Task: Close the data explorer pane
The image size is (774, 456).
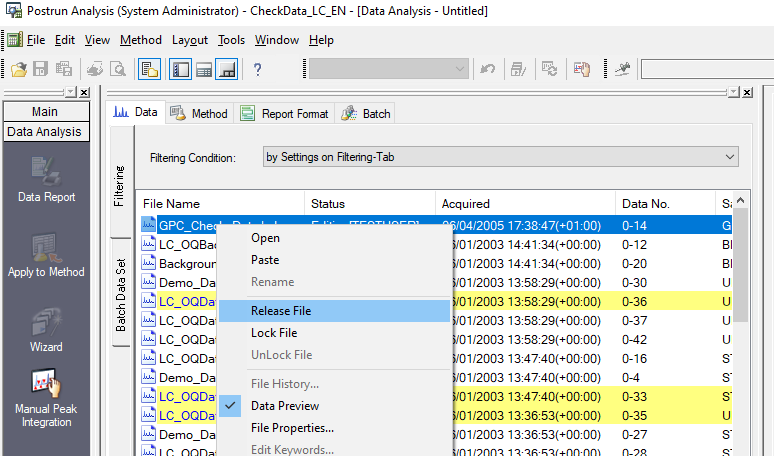Action: (747, 92)
